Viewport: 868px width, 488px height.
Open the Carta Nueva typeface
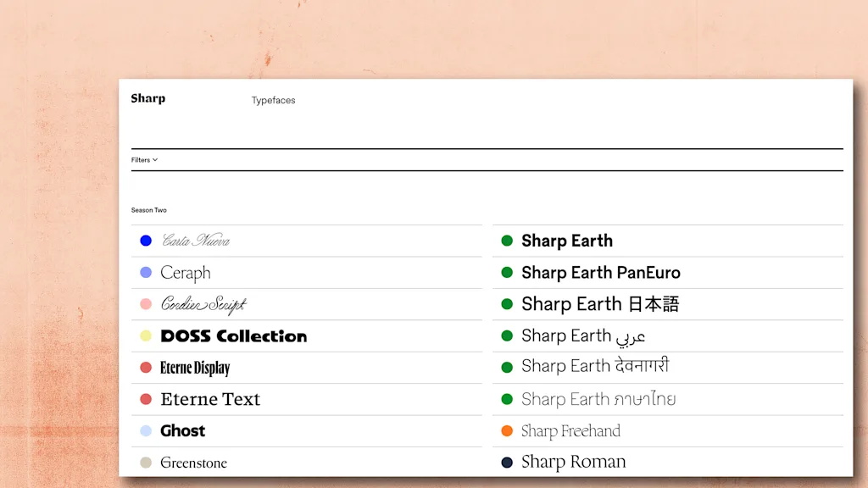[196, 241]
